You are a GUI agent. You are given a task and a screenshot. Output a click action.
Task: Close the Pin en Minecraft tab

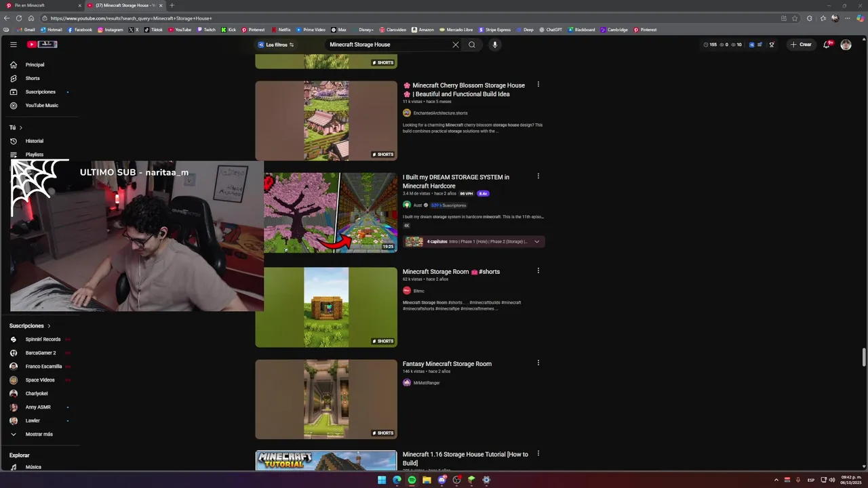pos(79,5)
